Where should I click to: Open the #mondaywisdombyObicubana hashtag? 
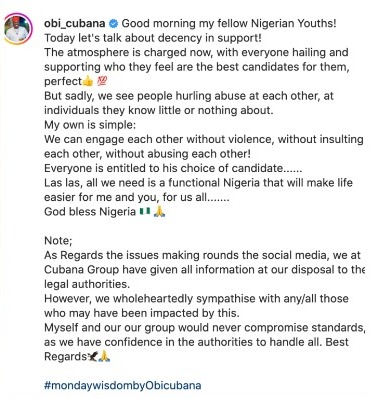(x=123, y=386)
